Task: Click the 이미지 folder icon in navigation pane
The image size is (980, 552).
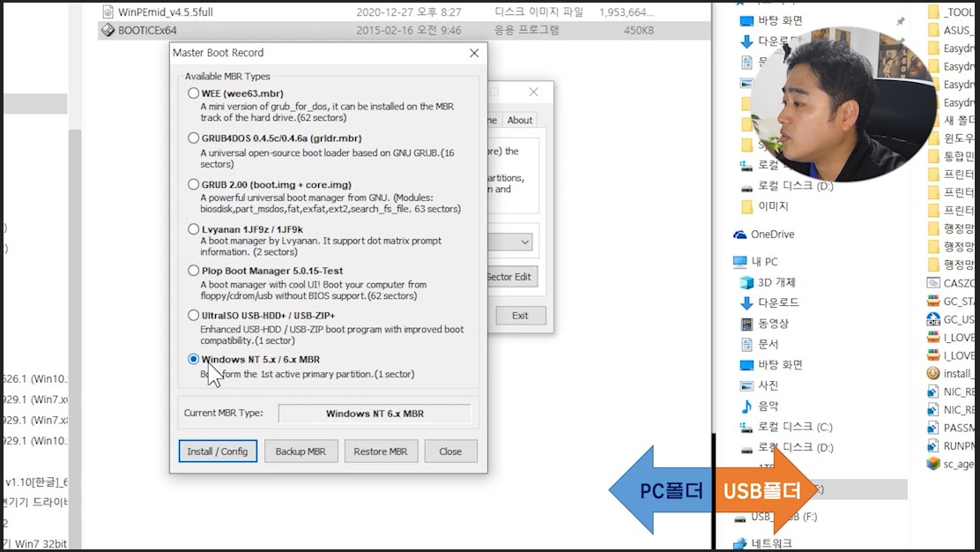Action: pos(746,206)
